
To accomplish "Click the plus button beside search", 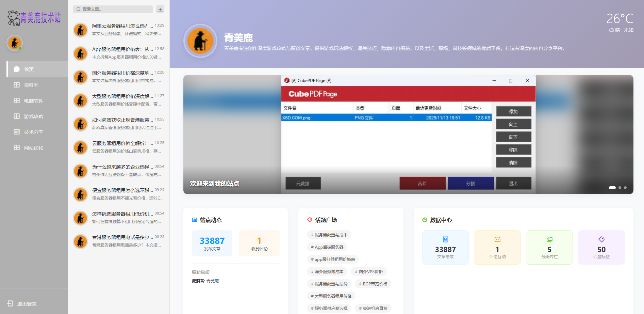I will coord(160,9).
